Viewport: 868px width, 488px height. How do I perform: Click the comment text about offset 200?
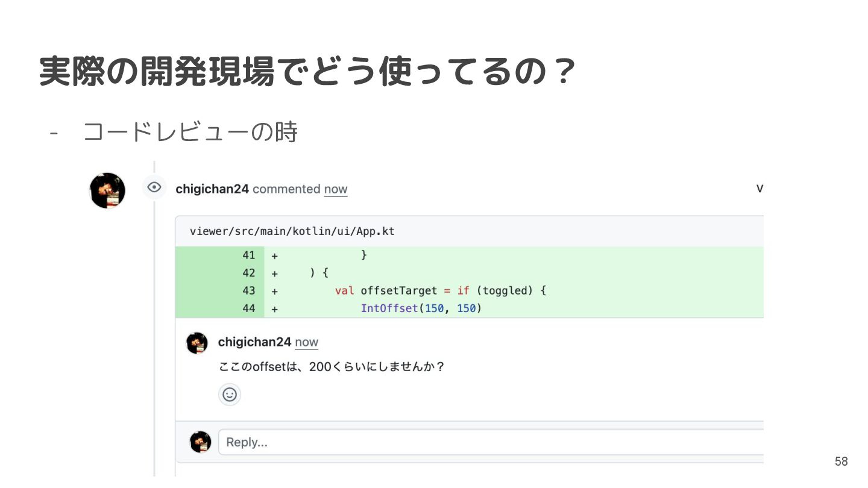(x=332, y=367)
